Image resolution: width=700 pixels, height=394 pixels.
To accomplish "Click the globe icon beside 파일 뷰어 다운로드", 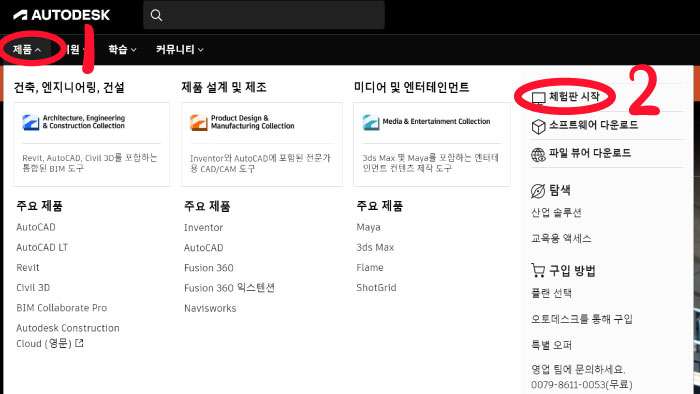I will [538, 155].
